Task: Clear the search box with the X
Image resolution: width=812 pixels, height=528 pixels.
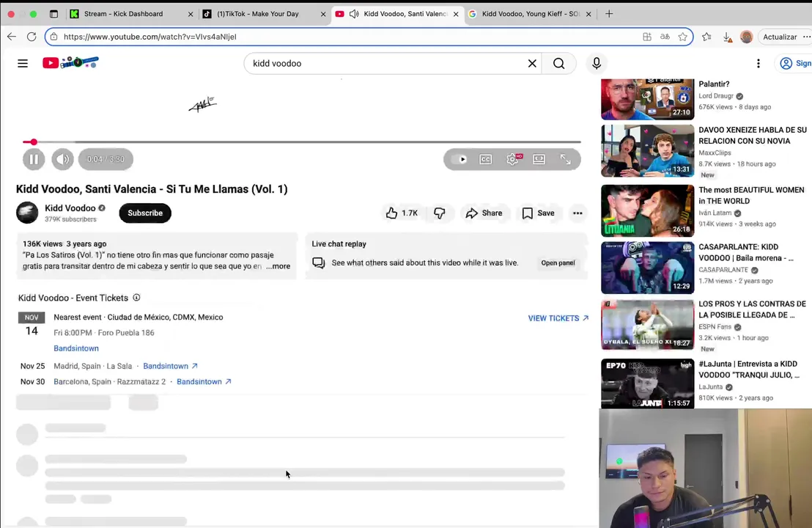Action: coord(532,63)
